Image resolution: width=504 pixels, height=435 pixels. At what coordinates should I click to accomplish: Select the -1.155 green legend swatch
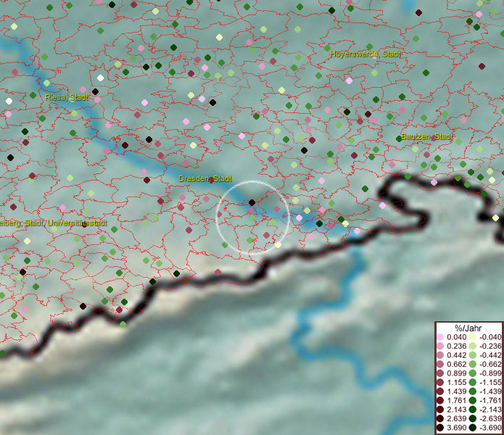(472, 383)
